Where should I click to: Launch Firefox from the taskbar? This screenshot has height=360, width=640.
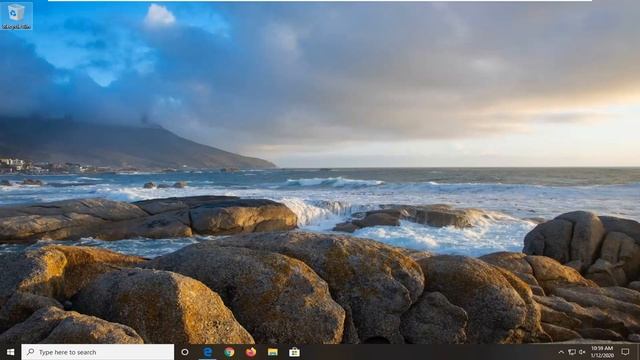(x=251, y=352)
